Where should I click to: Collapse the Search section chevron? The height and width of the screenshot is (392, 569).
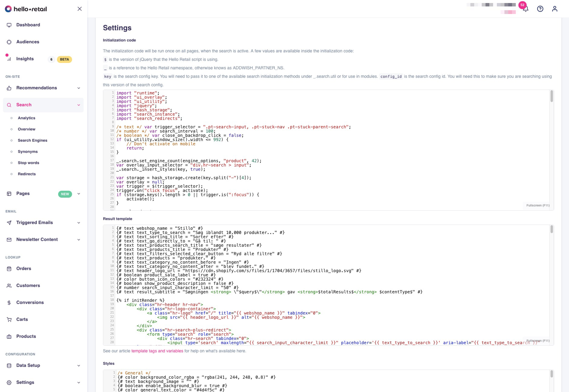(79, 105)
